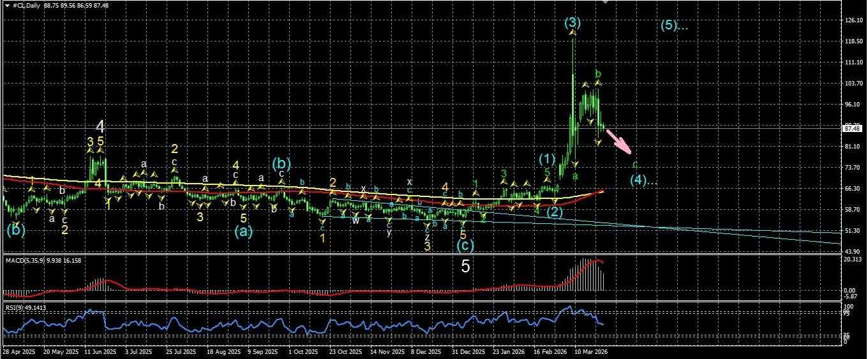This screenshot has height=359, width=868.
Task: Click the 3 Jul 2025 date label
Action: (138, 351)
